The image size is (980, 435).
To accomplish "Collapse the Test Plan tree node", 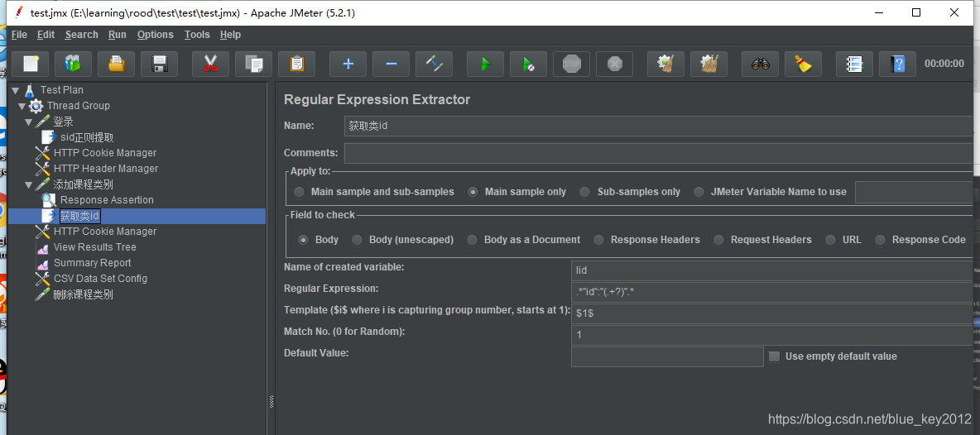I will click(x=16, y=90).
